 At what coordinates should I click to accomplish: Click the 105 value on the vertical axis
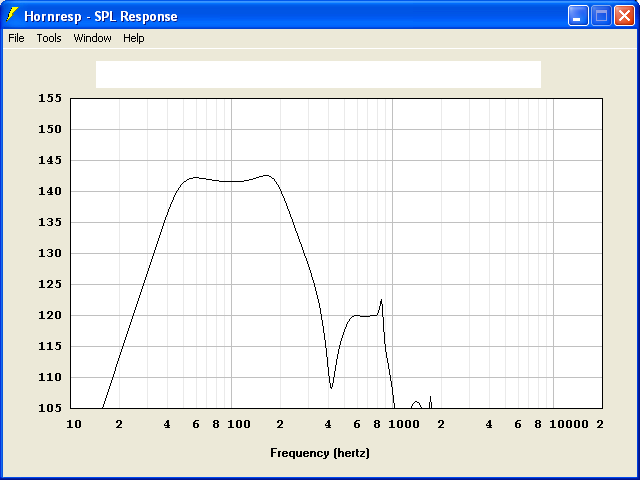[x=50, y=408]
